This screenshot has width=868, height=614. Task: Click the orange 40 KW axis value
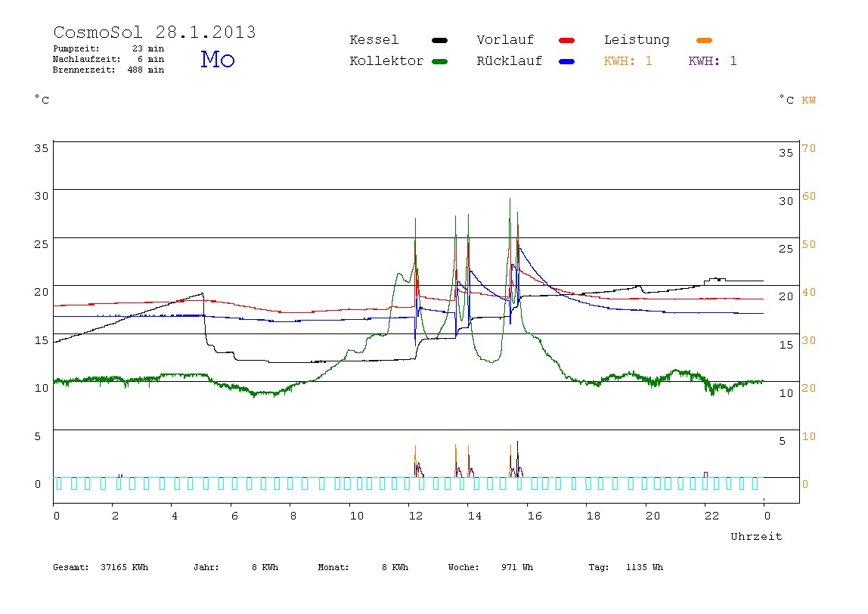(x=809, y=293)
